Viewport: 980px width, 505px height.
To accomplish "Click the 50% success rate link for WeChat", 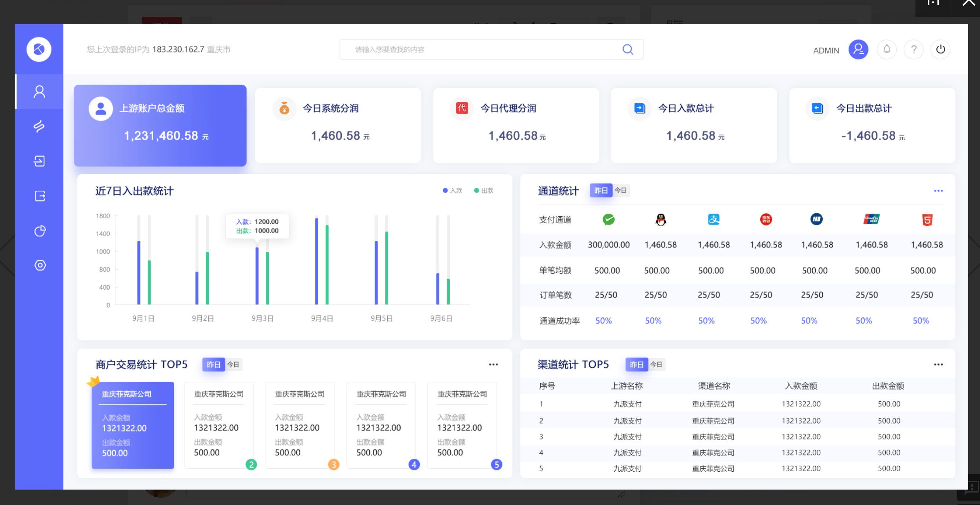I will (x=603, y=321).
